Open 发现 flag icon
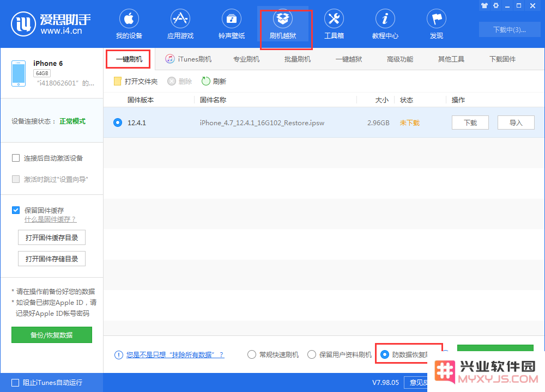 (437, 19)
